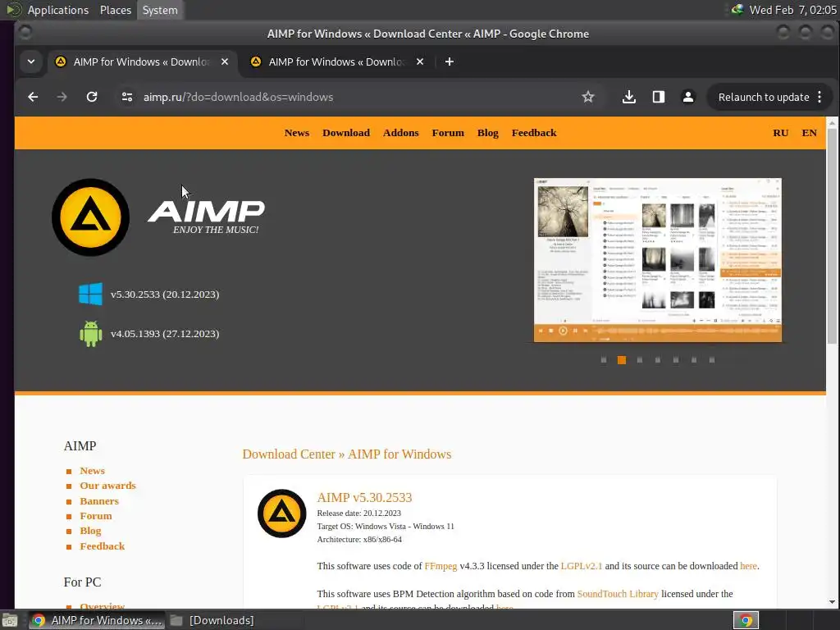
Task: Open News in the orange navigation bar
Action: pyautogui.click(x=297, y=133)
